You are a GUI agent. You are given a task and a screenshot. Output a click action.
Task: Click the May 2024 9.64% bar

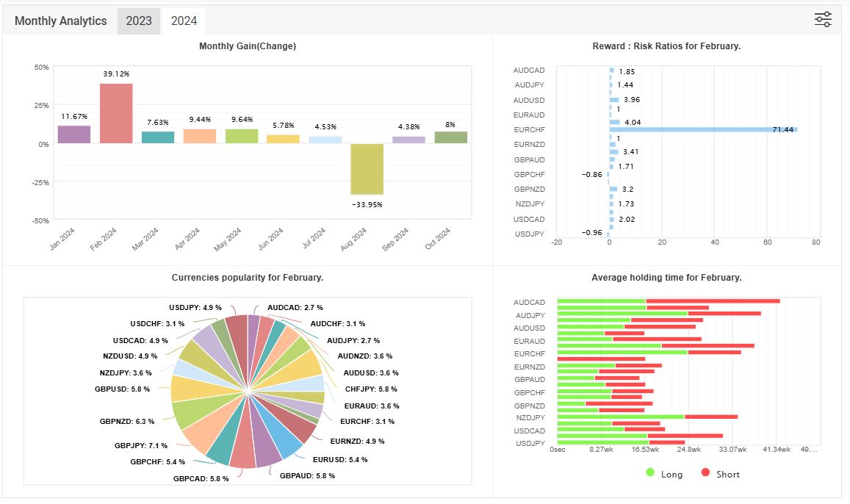tap(242, 136)
